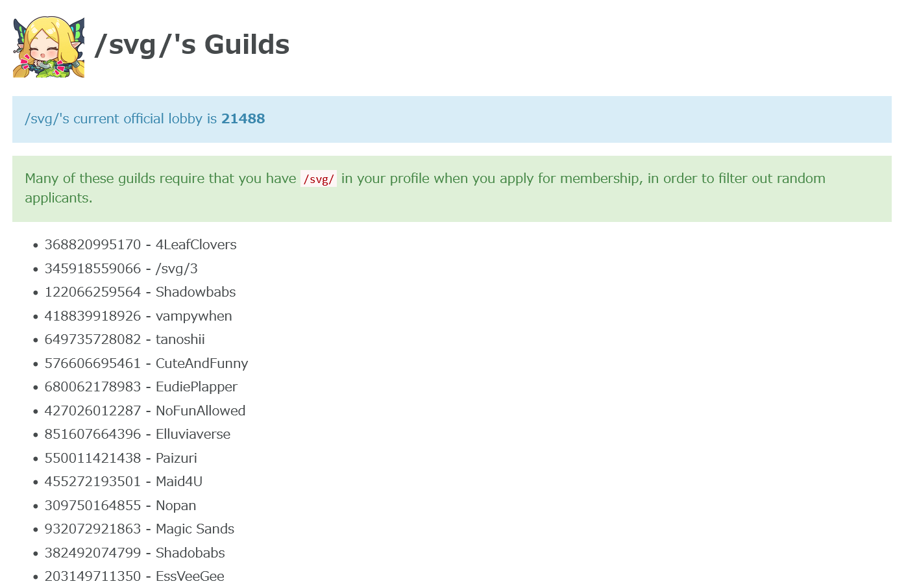Select the /svg/3 guild row
906x588 pixels.
coord(121,269)
